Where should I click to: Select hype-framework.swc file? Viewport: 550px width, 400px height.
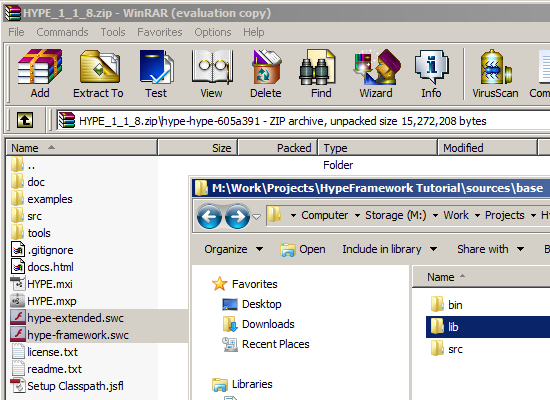69,335
